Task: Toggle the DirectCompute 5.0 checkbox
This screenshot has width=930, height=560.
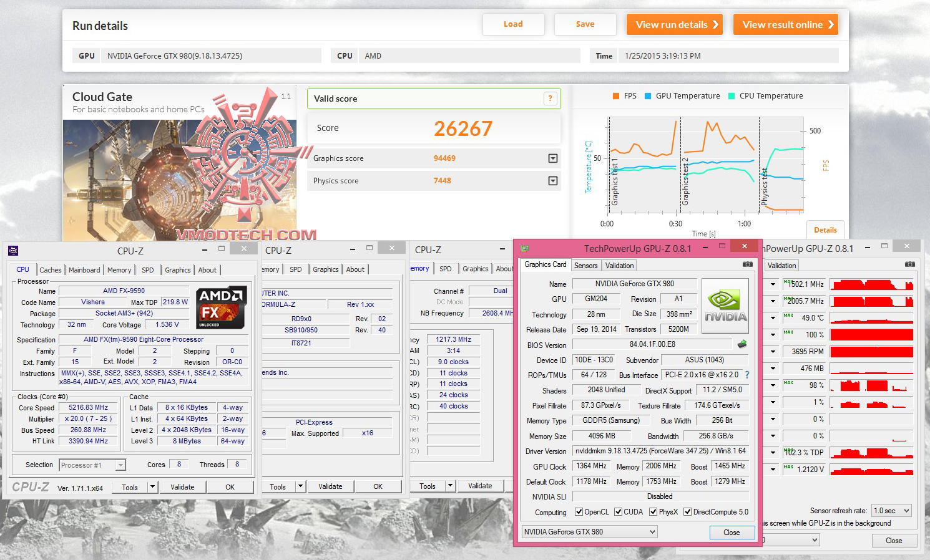Action: [x=687, y=512]
